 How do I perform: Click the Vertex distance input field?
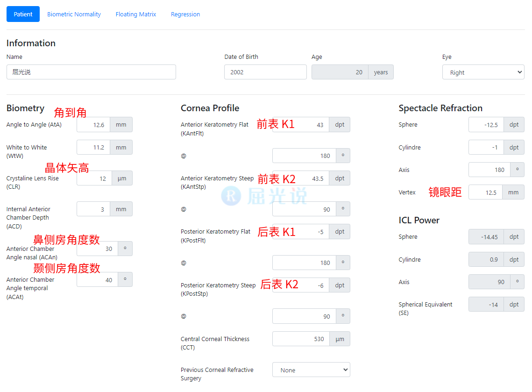coord(485,192)
